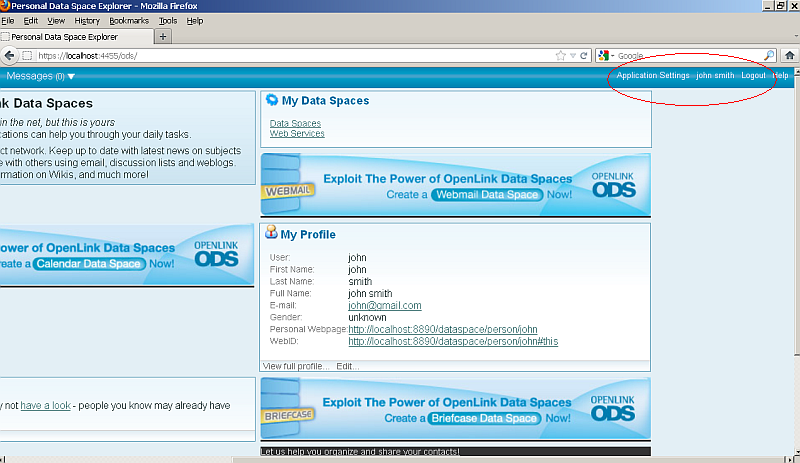
Task: Open the History menu
Action: [x=87, y=20]
